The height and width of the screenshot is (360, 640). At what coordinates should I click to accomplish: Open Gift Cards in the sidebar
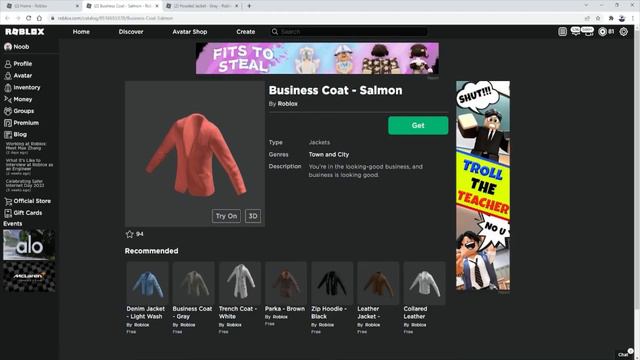tap(23, 213)
